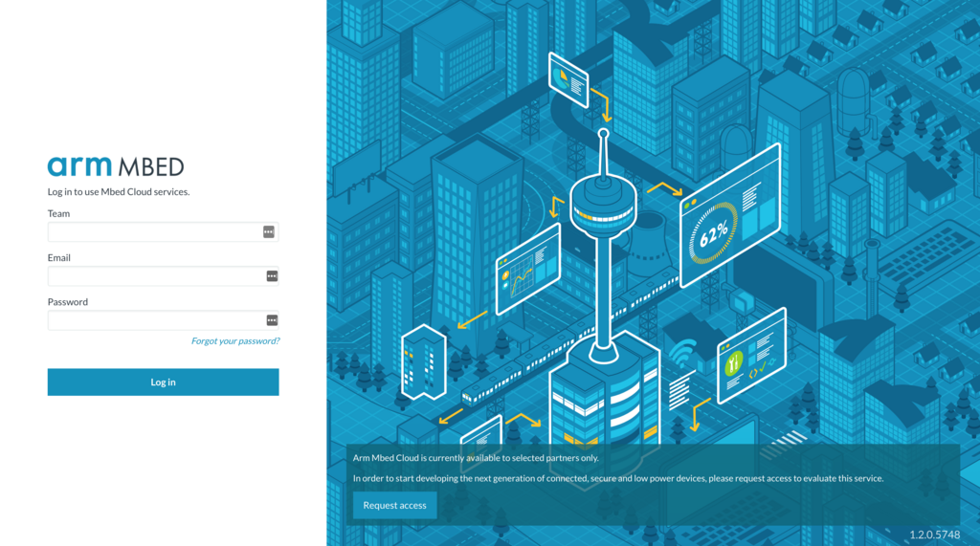Focus the Email input field
The height and width of the screenshot is (546, 980).
163,276
